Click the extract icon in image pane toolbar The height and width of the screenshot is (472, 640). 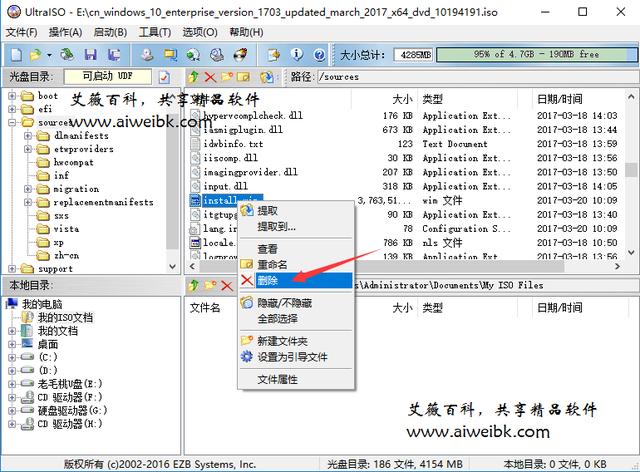coord(267,76)
